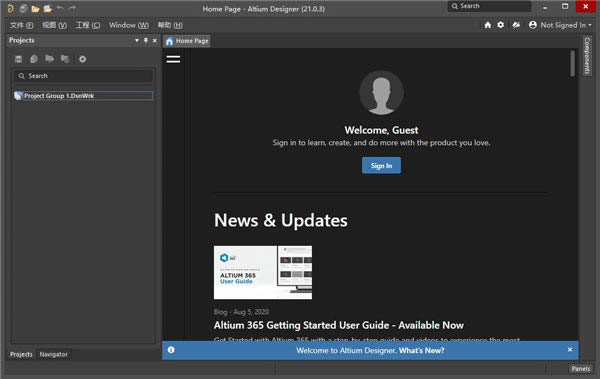Click the undo arrow in title bar
The image size is (600, 379).
click(60, 8)
